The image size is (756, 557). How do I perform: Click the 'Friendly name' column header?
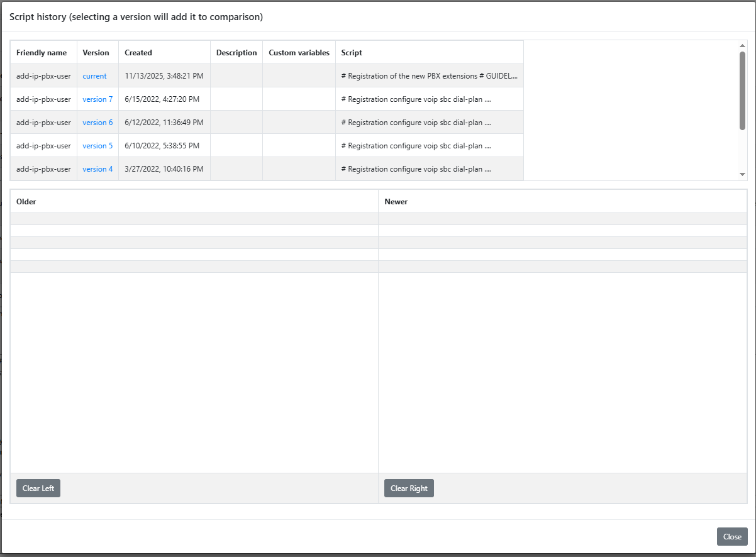click(42, 53)
